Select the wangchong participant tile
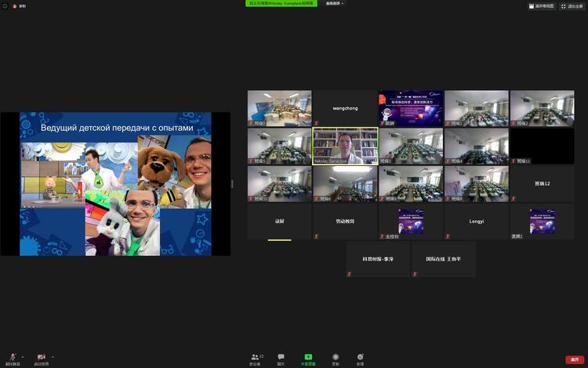This screenshot has height=368, width=588. [345, 108]
